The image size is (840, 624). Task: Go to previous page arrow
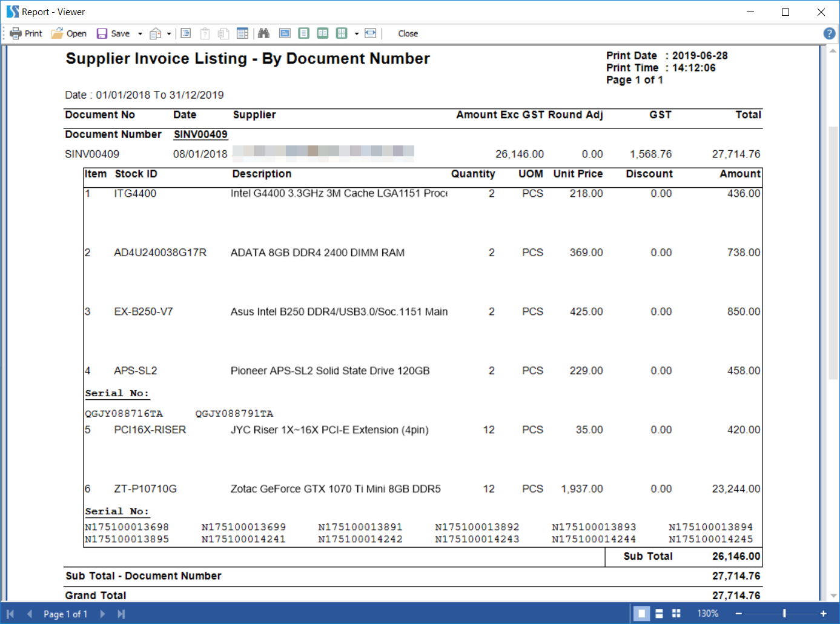click(29, 614)
